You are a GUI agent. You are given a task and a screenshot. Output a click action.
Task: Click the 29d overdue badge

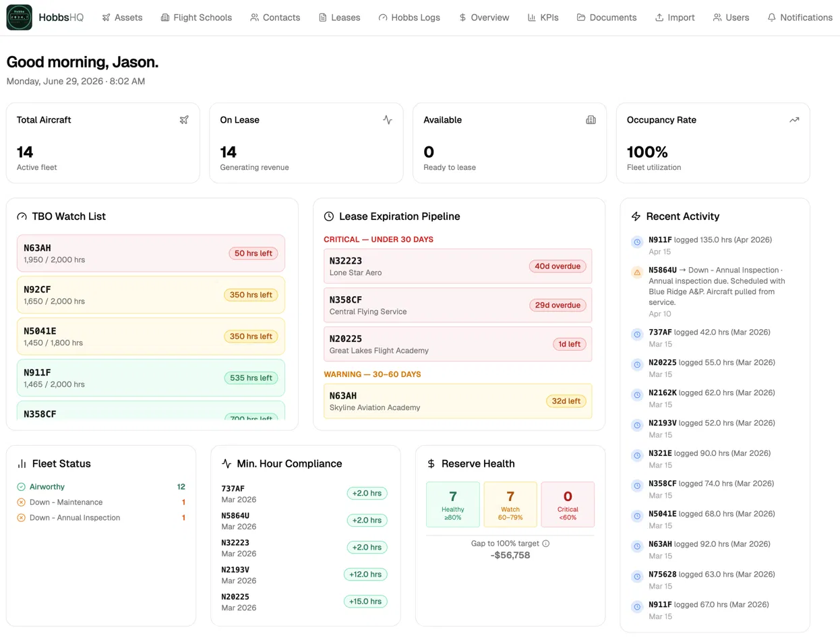(558, 305)
